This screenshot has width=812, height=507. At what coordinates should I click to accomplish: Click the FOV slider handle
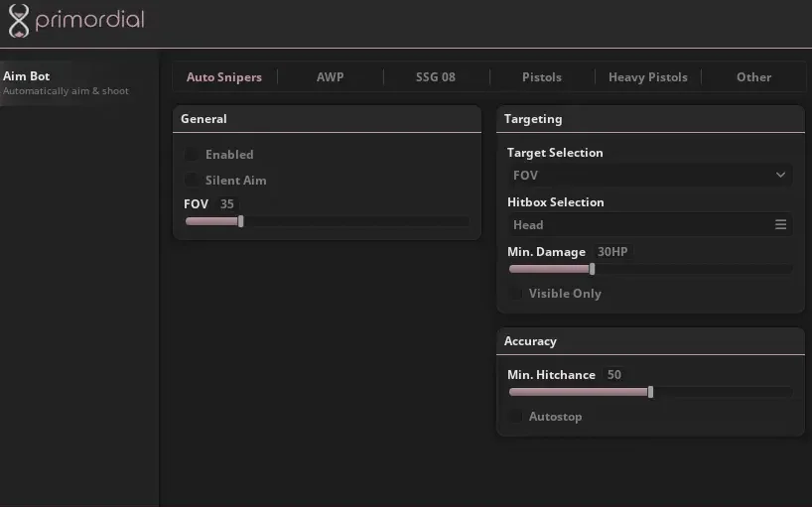click(241, 221)
